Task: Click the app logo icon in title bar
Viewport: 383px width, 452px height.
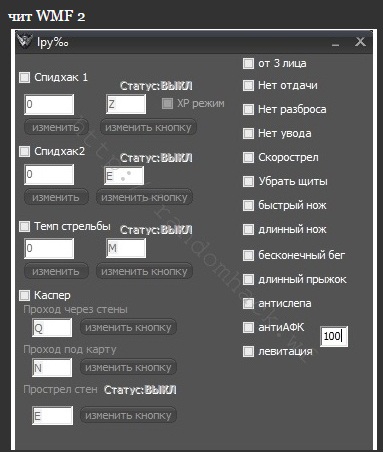Action: tap(25, 41)
